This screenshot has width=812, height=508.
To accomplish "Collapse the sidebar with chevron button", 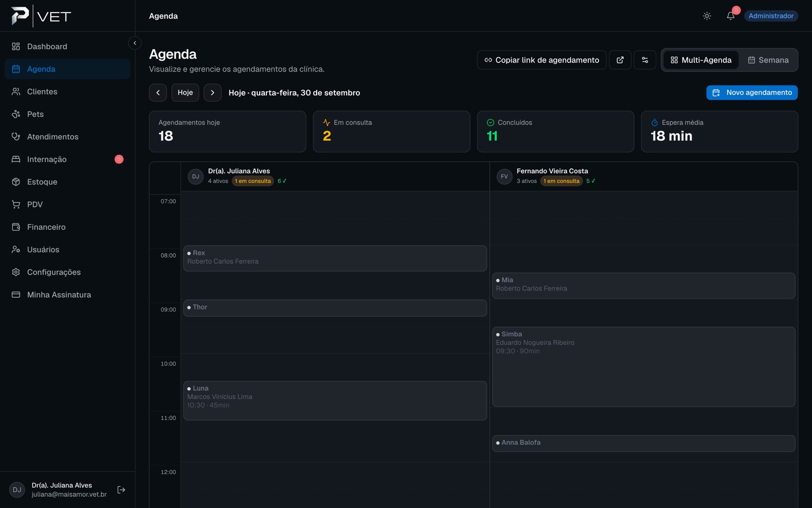I will (x=135, y=43).
